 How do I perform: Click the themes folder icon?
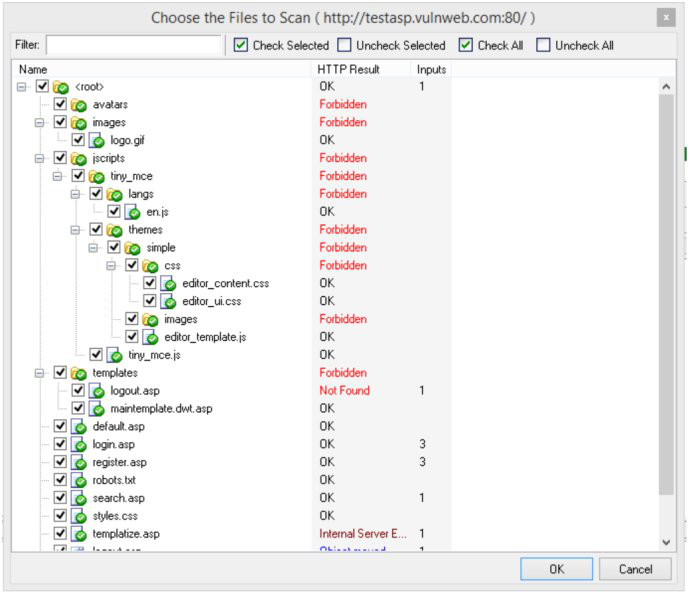click(x=114, y=231)
